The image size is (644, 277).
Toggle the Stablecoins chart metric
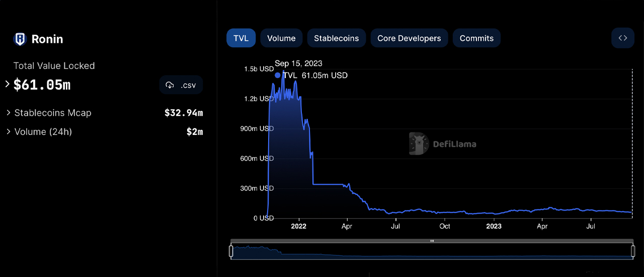point(336,38)
